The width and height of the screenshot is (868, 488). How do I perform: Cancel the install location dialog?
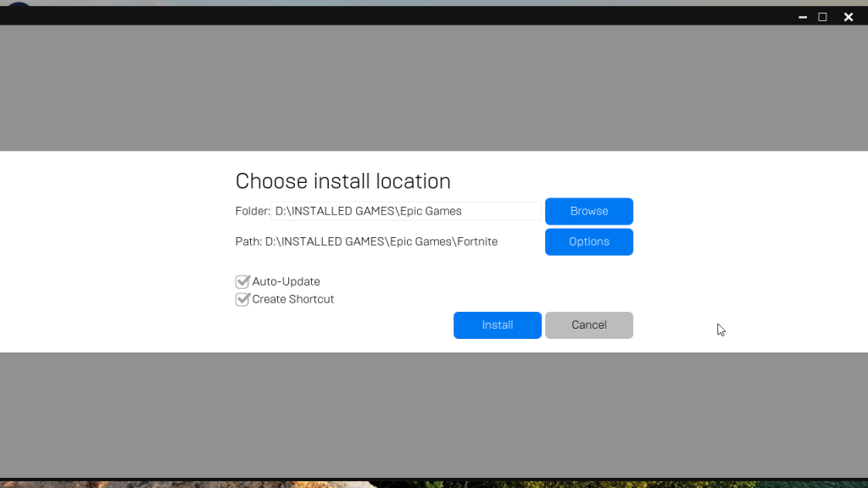pyautogui.click(x=589, y=325)
